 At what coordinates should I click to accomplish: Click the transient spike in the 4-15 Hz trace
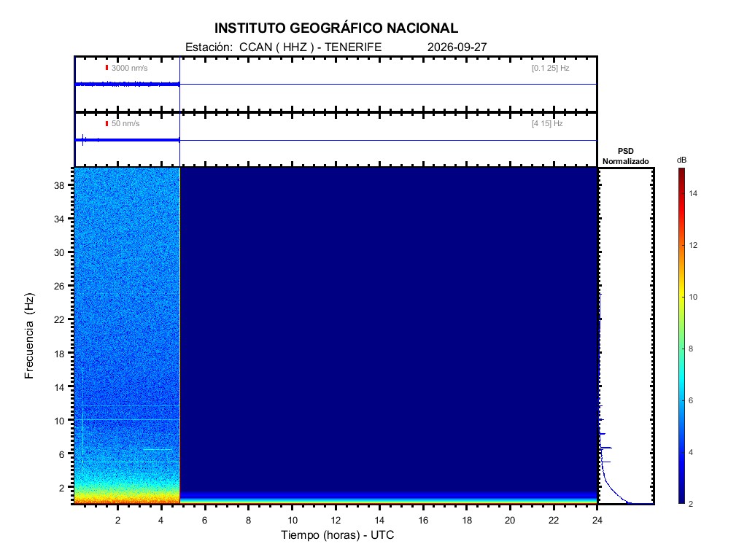pos(83,139)
